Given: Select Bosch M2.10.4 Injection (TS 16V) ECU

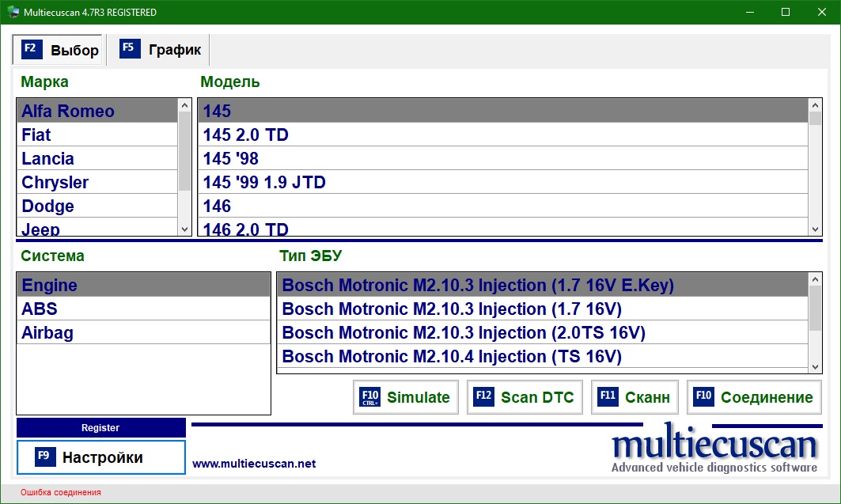Looking at the screenshot, I should click(x=543, y=356).
